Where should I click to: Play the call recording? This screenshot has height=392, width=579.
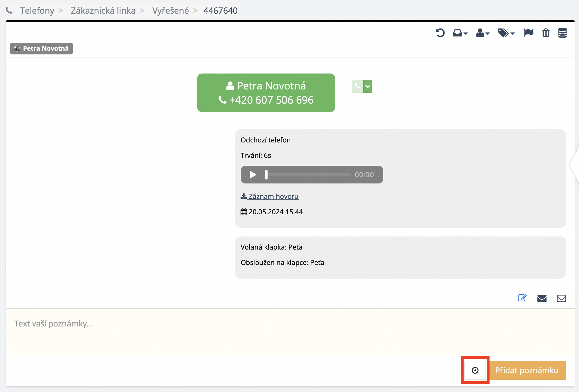tap(252, 175)
